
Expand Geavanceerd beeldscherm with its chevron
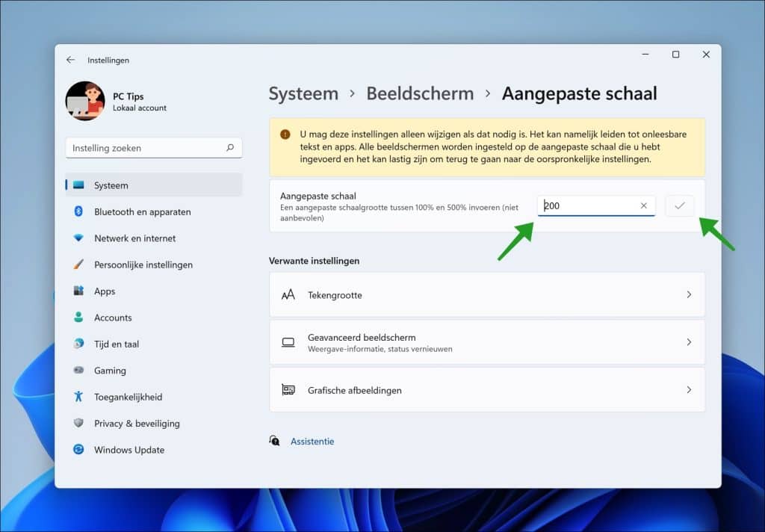[x=689, y=342]
